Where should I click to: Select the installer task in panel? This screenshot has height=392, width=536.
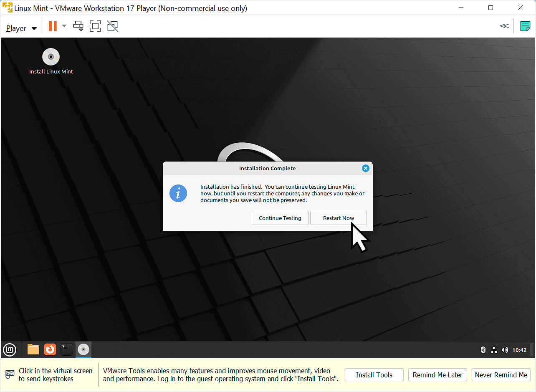pyautogui.click(x=83, y=349)
